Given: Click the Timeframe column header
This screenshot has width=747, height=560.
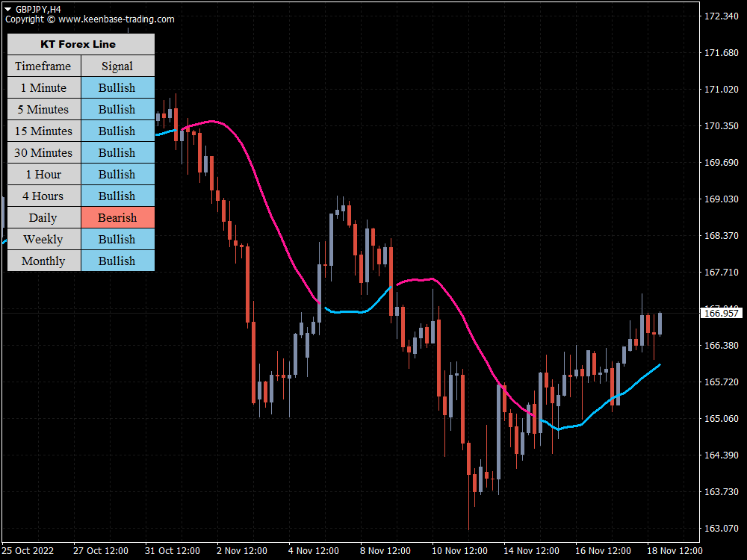Looking at the screenshot, I should [x=44, y=66].
